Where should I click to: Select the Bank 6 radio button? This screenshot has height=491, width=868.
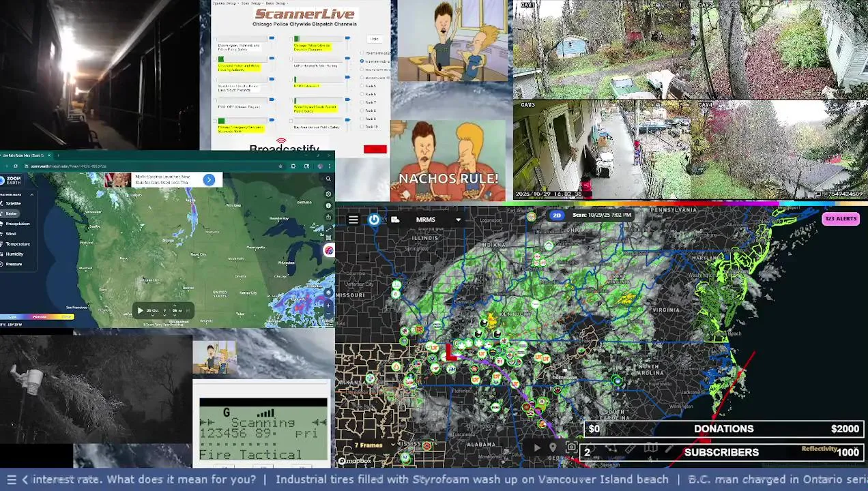(x=362, y=94)
